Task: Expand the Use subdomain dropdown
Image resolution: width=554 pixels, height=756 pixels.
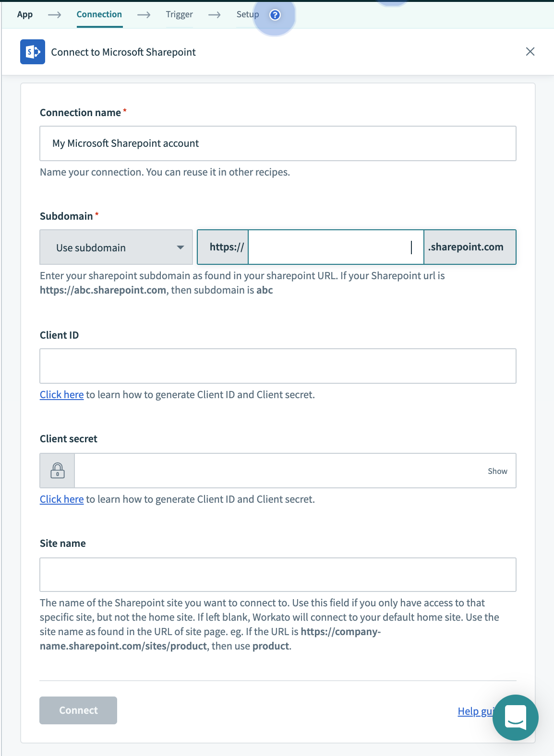Action: pos(116,248)
